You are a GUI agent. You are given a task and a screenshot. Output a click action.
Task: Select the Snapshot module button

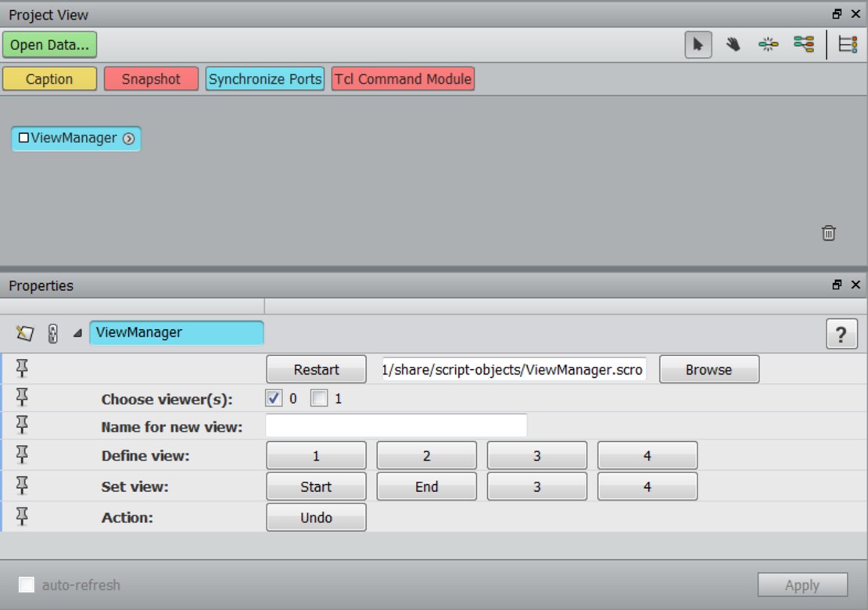150,78
